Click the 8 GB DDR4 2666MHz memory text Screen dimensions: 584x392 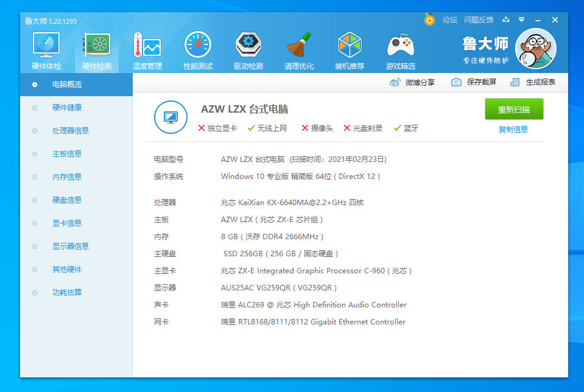(272, 237)
